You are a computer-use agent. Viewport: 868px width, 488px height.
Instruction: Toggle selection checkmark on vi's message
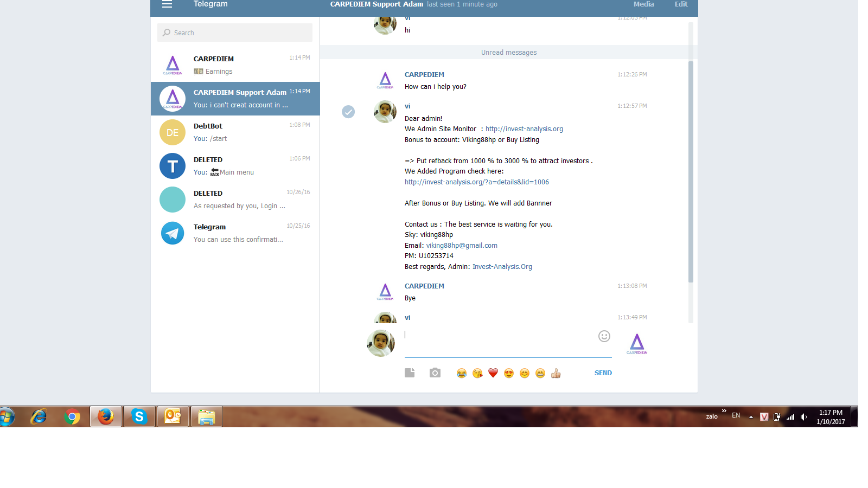[x=348, y=112]
